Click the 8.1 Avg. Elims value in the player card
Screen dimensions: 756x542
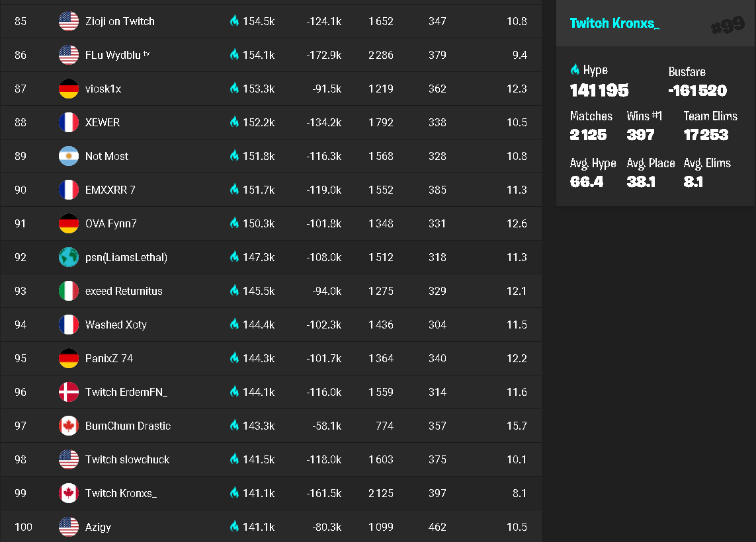click(693, 182)
